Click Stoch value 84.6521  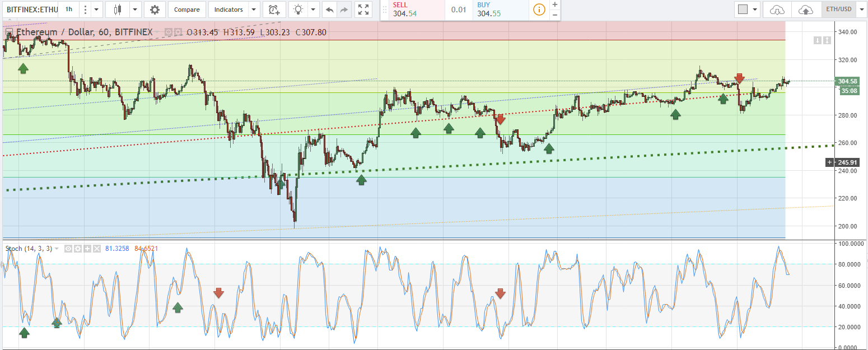(x=147, y=248)
